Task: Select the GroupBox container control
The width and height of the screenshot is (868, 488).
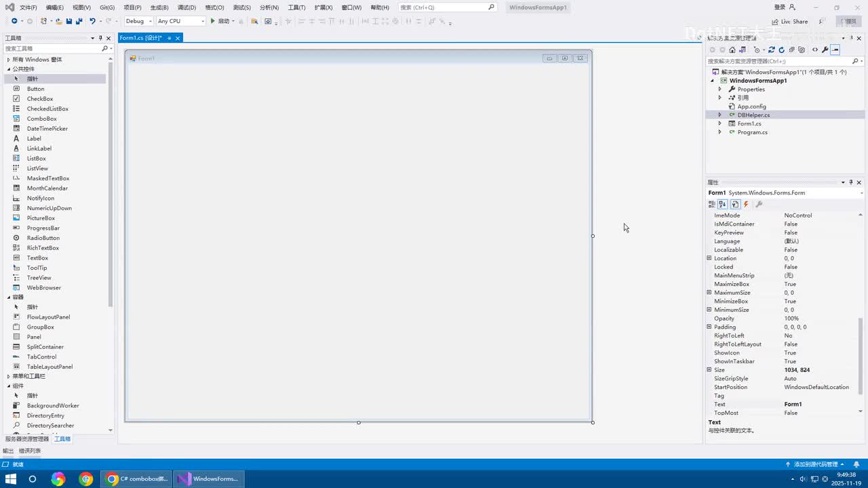Action: tap(40, 327)
